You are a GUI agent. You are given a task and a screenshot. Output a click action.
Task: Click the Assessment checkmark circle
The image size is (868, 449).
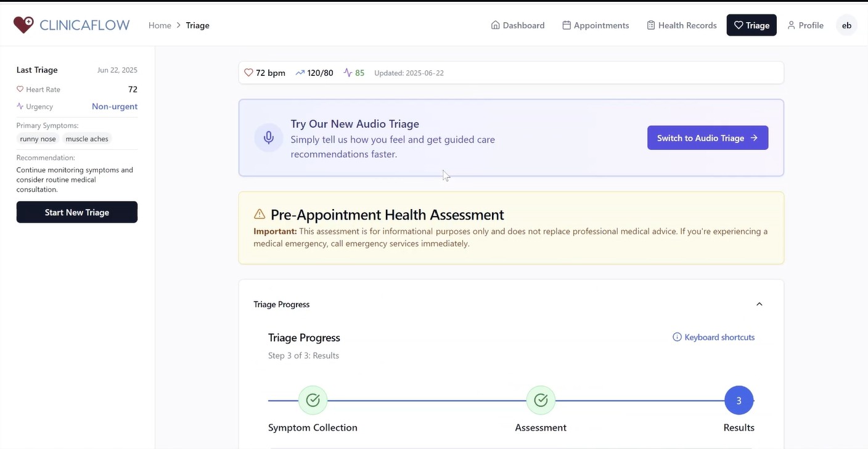541,400
